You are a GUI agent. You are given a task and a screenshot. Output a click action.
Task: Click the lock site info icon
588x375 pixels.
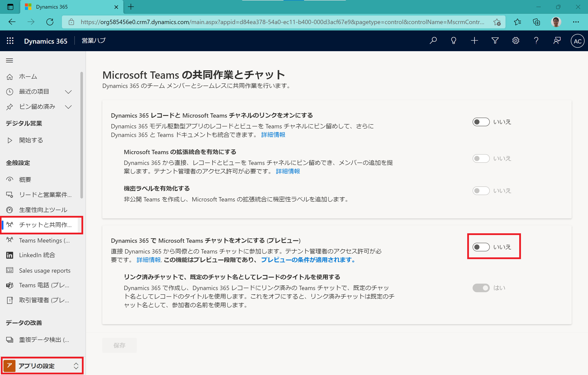(71, 22)
